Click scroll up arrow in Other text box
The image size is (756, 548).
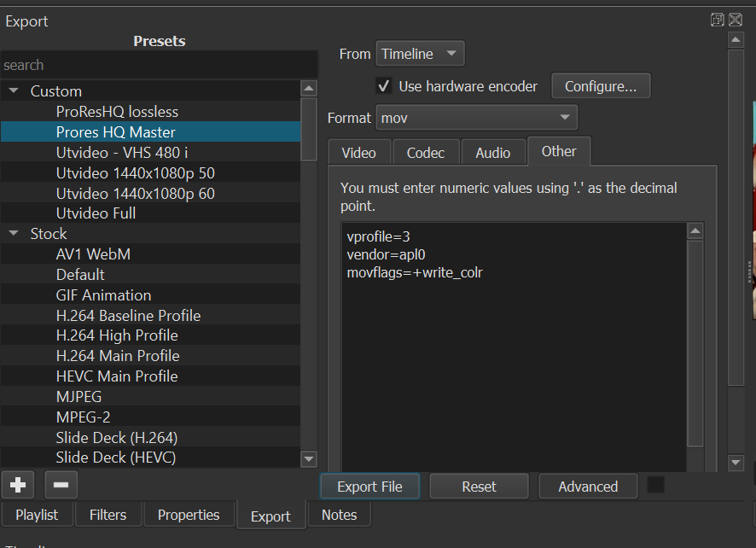(695, 231)
